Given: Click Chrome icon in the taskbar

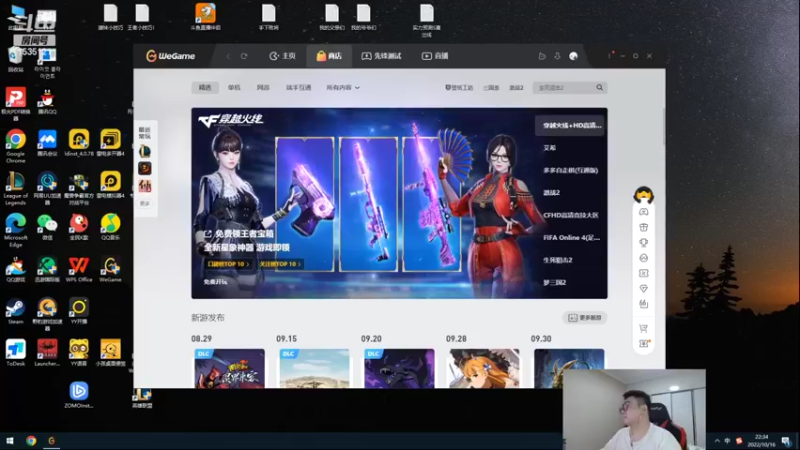Looking at the screenshot, I should pos(31,440).
